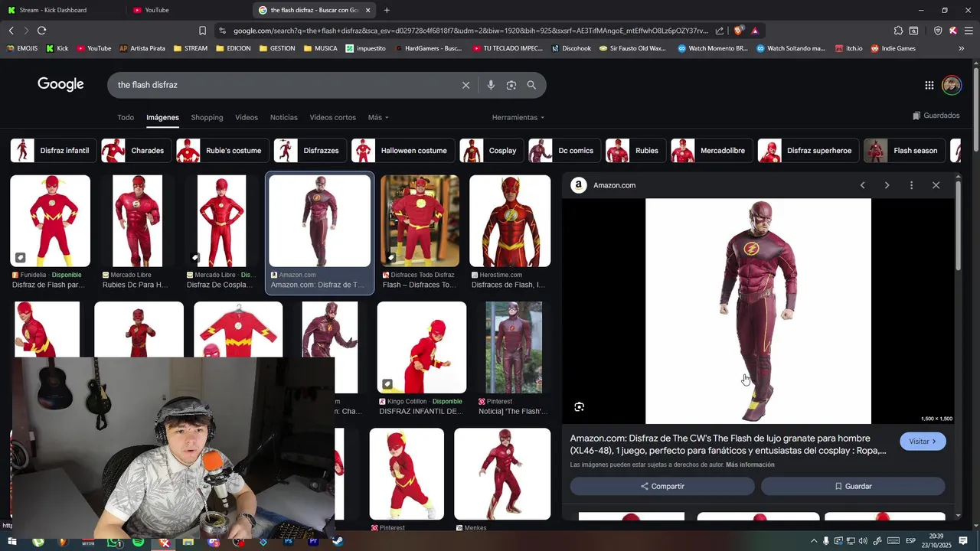Reload the current page
980x551 pixels.
coord(41,31)
